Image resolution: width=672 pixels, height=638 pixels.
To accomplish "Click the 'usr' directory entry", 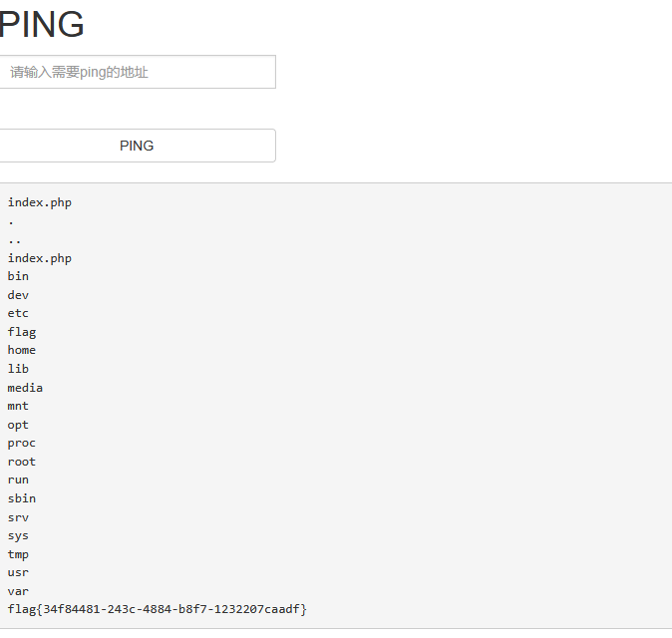I will click(x=19, y=572).
